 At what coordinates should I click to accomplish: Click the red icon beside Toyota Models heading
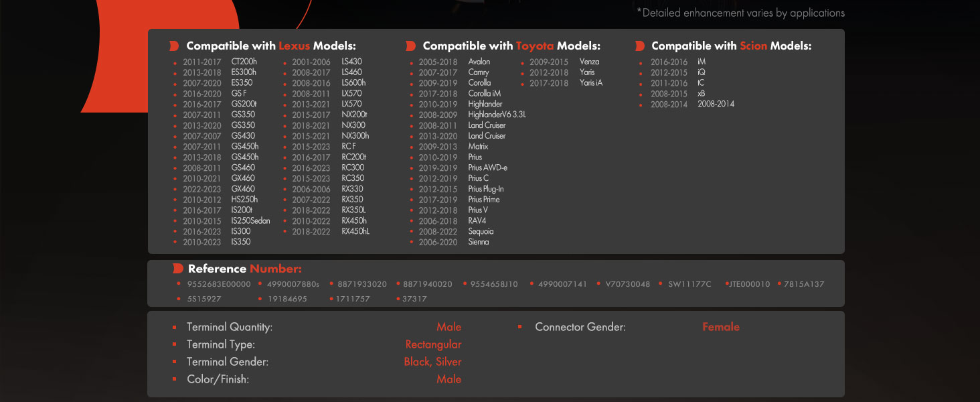[x=411, y=46]
